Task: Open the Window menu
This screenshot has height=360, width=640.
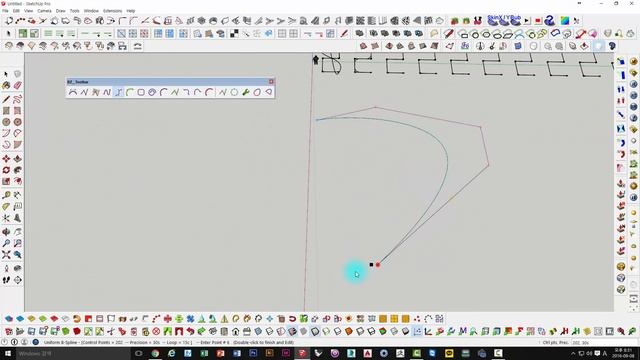Action: (91, 11)
